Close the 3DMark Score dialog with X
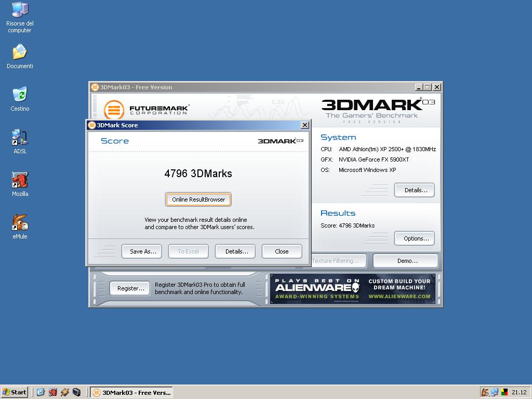The image size is (532, 399). [304, 125]
